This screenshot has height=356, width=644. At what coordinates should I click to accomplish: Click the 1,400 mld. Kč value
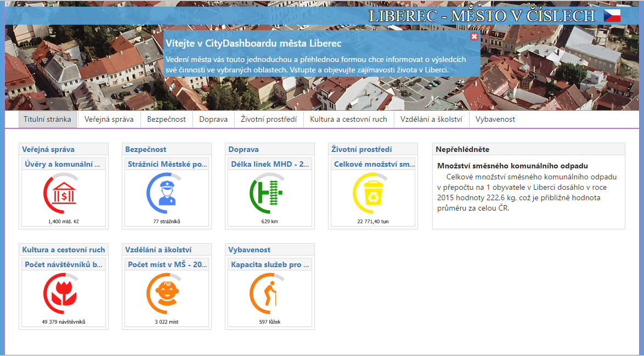(64, 221)
